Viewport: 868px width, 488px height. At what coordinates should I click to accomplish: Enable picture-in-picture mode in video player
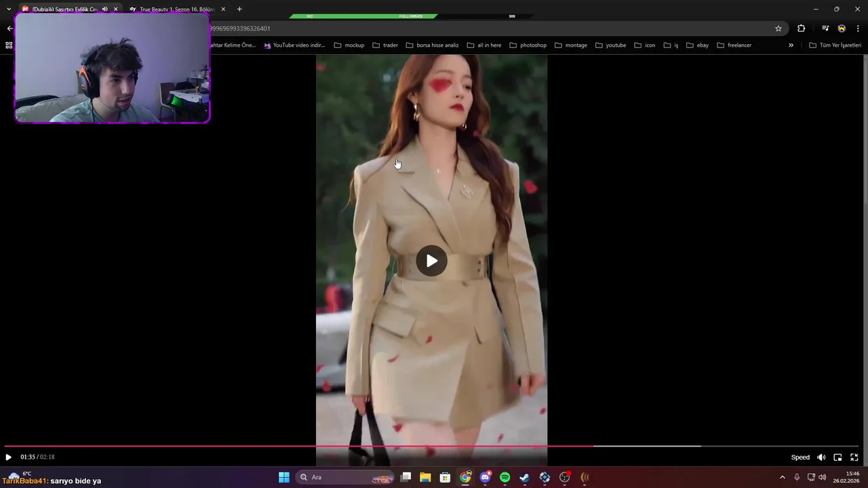(x=837, y=457)
